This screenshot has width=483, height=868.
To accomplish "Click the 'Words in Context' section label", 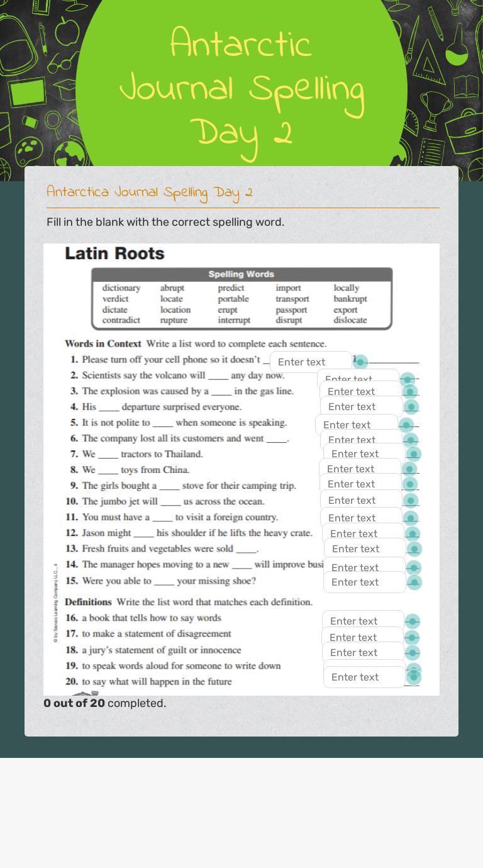I will tap(103, 344).
